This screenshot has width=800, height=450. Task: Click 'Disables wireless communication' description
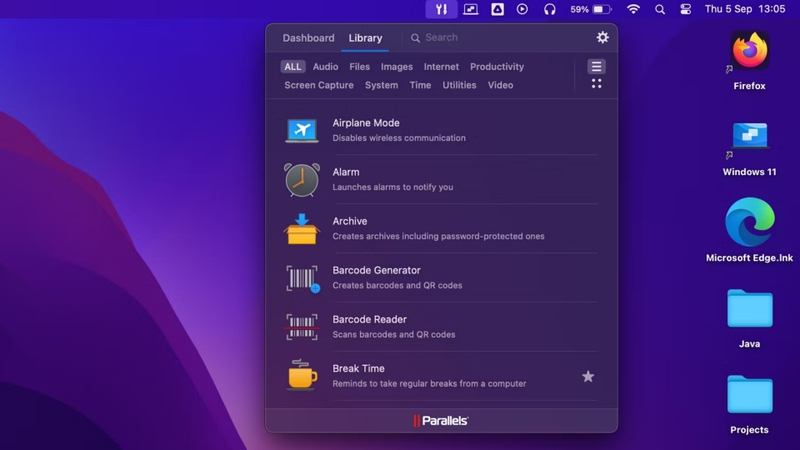click(x=399, y=138)
